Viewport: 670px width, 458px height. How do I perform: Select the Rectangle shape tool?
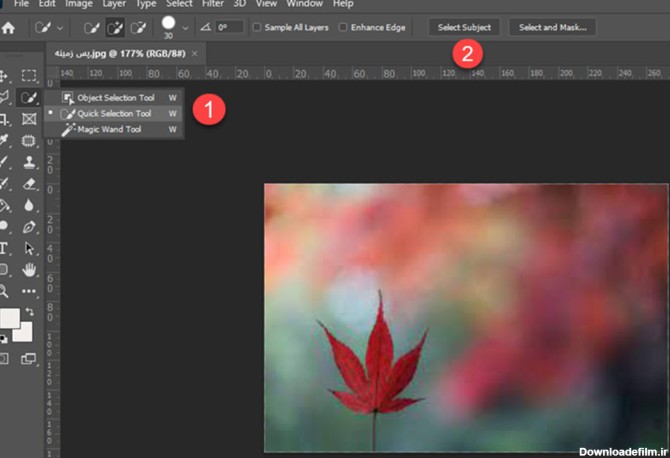[4, 270]
